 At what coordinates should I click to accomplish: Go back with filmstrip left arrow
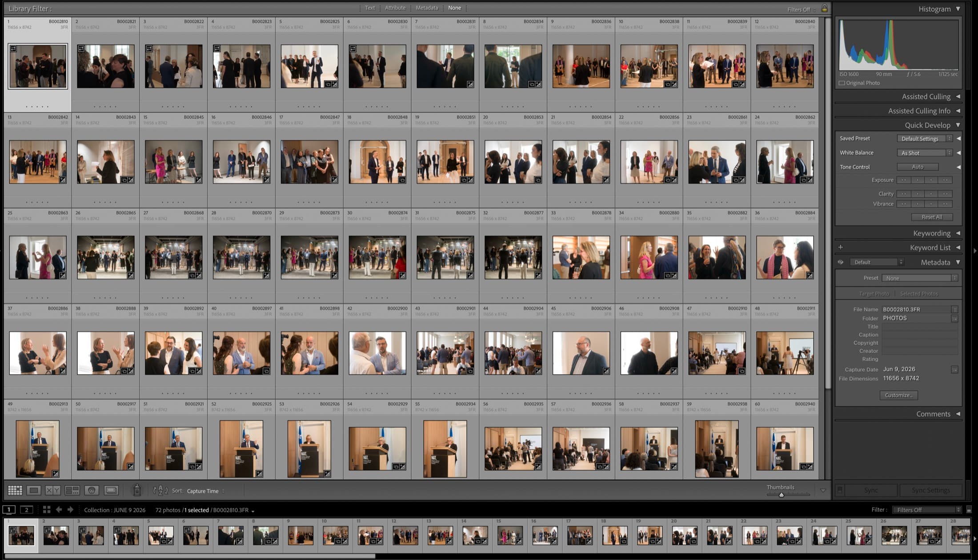pos(59,510)
